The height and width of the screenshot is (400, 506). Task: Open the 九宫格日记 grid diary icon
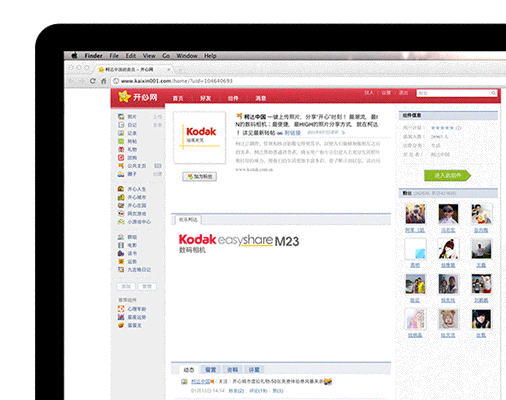tap(121, 269)
